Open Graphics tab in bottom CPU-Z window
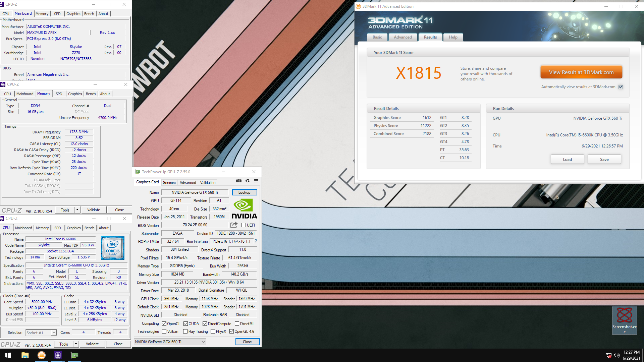The width and height of the screenshot is (644, 362). click(74, 228)
